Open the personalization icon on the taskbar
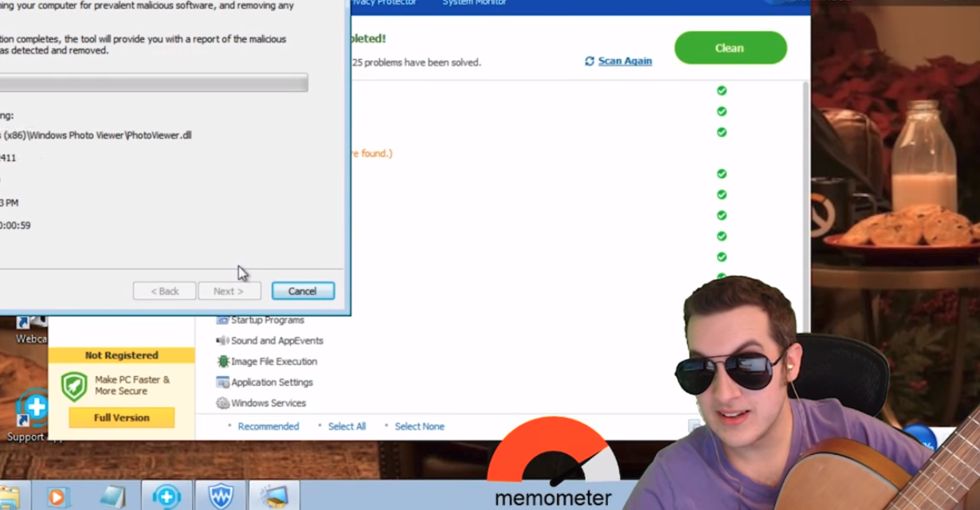The image size is (980, 510). pyautogui.click(x=274, y=496)
